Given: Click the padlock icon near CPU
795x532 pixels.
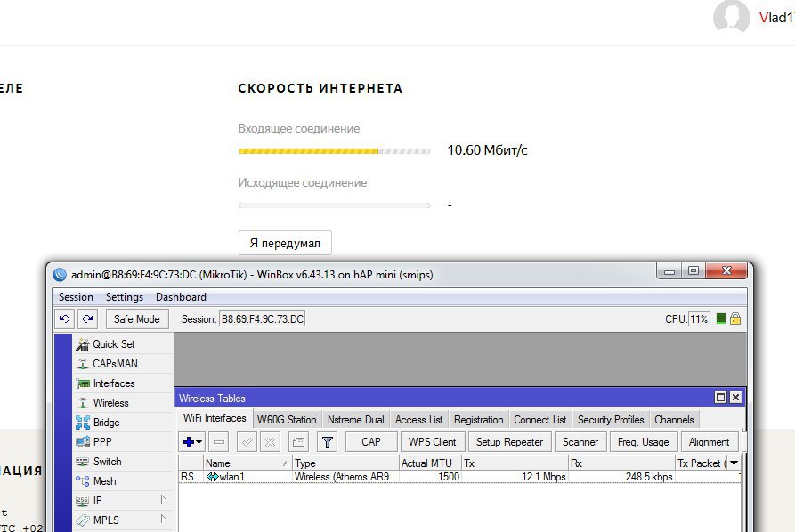Looking at the screenshot, I should 735,318.
